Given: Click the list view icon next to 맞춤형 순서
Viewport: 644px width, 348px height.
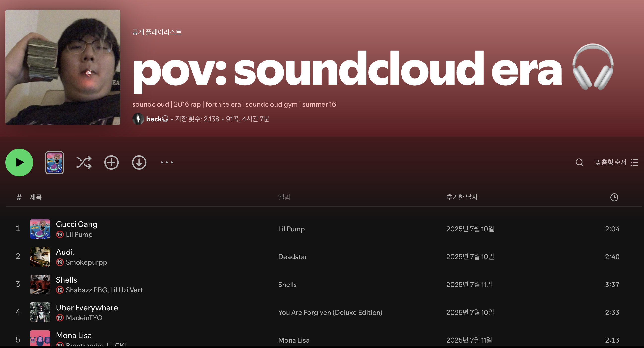Looking at the screenshot, I should tap(635, 162).
